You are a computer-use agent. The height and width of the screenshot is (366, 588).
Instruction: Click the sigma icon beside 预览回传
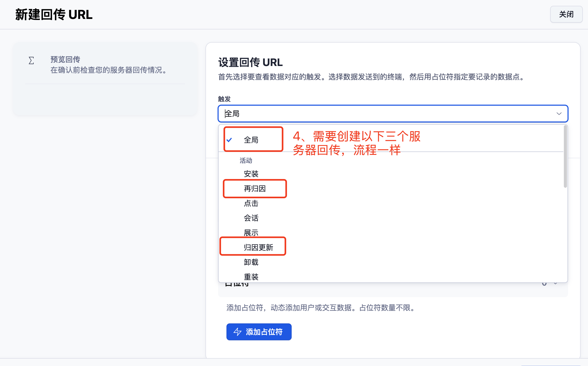pos(31,60)
